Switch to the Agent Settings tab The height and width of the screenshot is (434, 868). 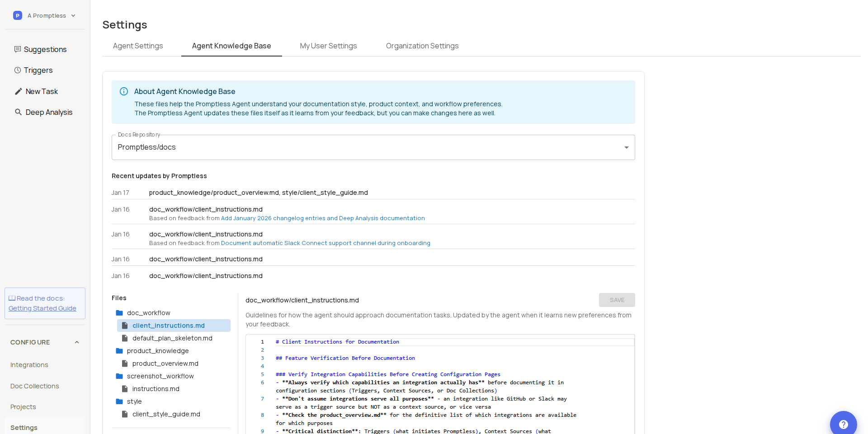(x=138, y=46)
